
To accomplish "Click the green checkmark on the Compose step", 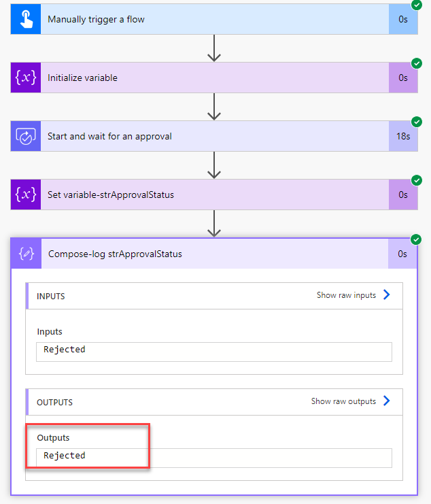I will [x=416, y=239].
